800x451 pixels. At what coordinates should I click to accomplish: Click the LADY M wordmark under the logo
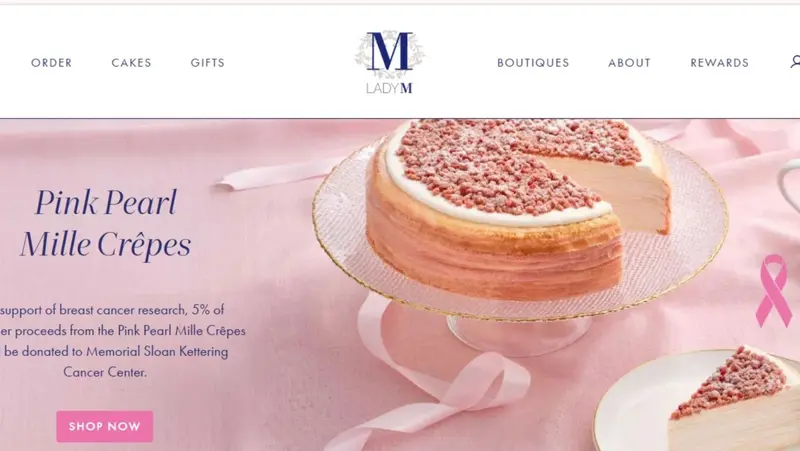click(x=389, y=88)
